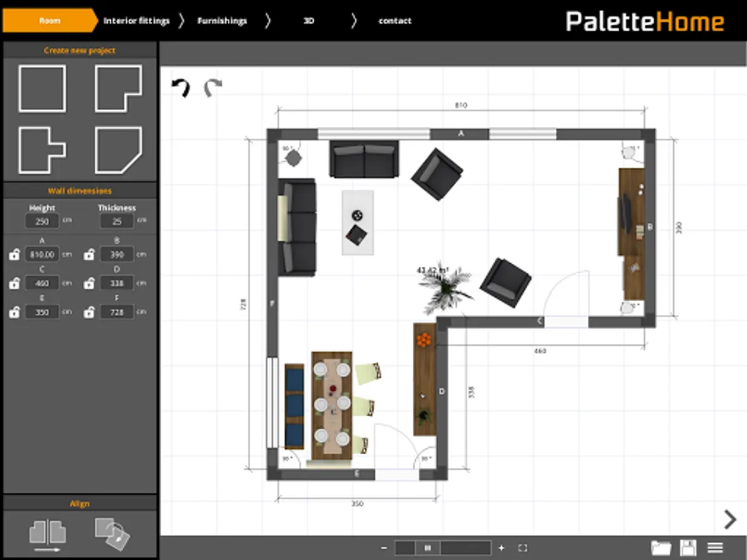Select the blue bench by dining table
Screen dimensions: 747x560
294,406
